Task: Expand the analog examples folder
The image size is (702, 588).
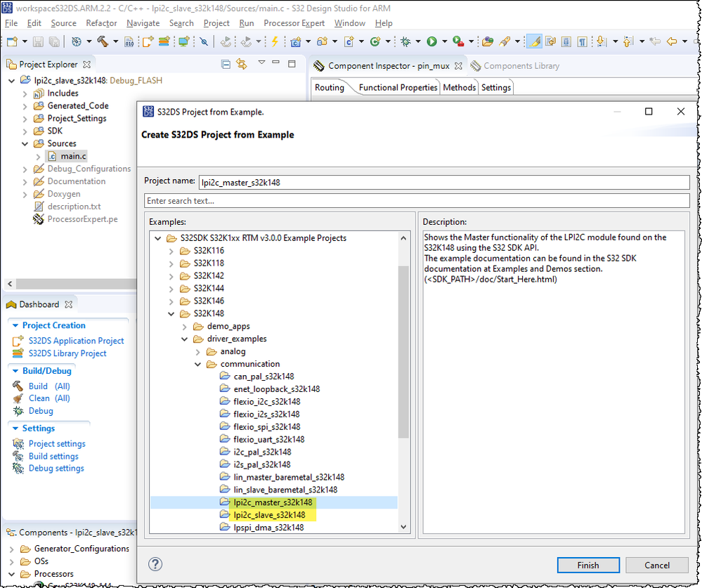Action: tap(197, 351)
